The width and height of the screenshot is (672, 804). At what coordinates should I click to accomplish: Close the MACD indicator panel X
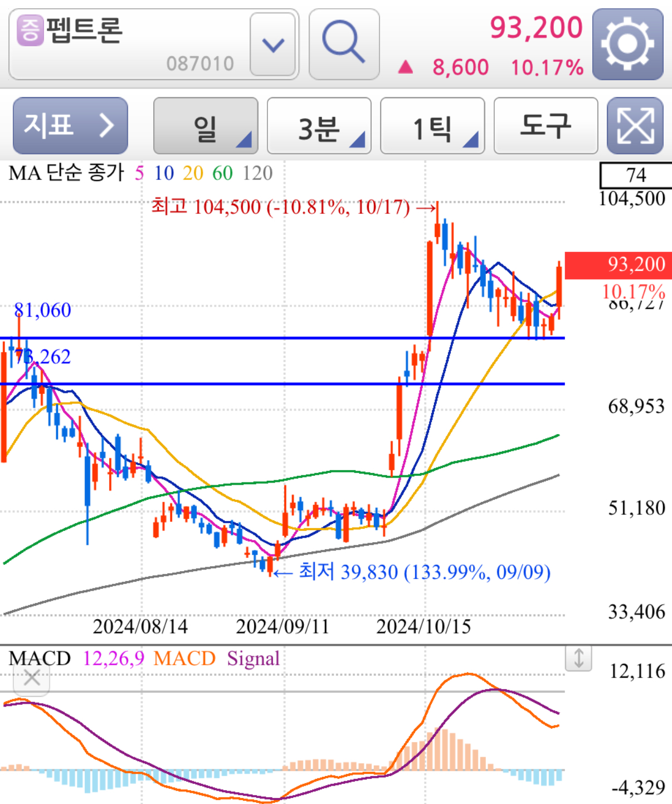(32, 678)
